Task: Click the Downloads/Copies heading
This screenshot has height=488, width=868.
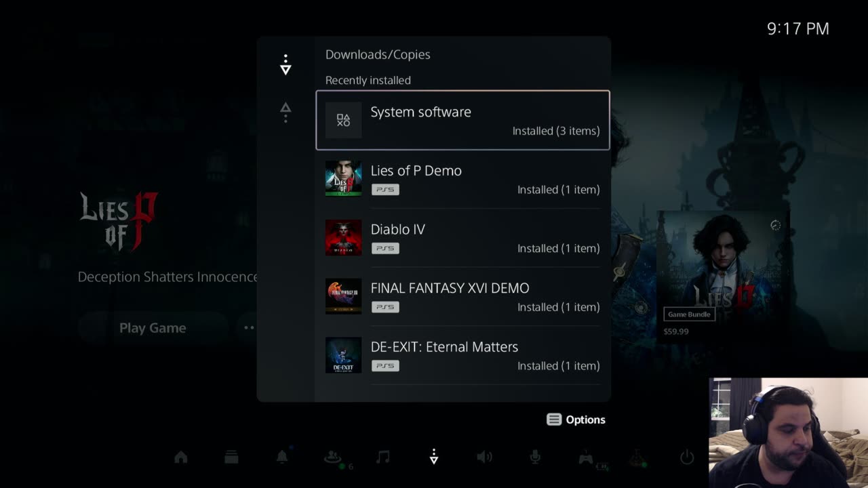Action: click(378, 55)
